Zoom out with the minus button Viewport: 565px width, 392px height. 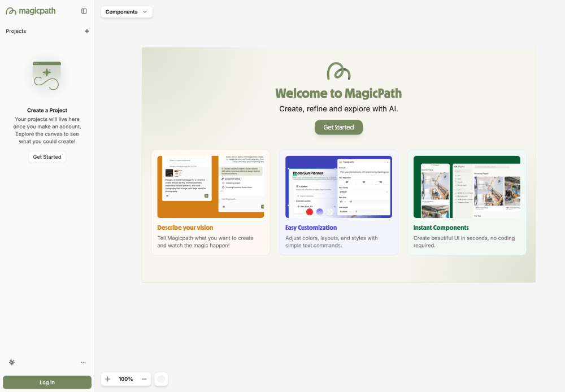tap(144, 379)
